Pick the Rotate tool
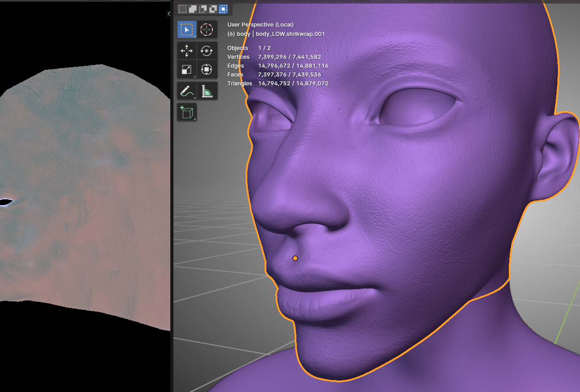580x392 pixels. pos(207,51)
